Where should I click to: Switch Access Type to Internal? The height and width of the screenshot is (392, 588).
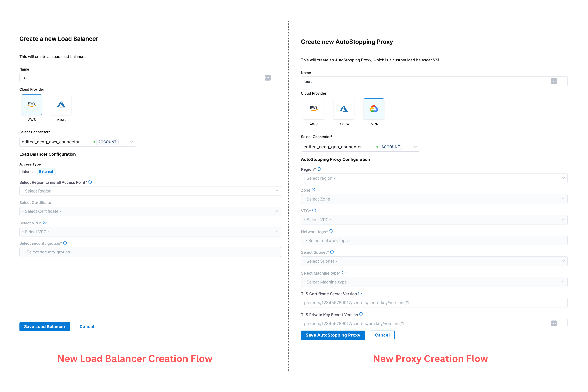(28, 171)
